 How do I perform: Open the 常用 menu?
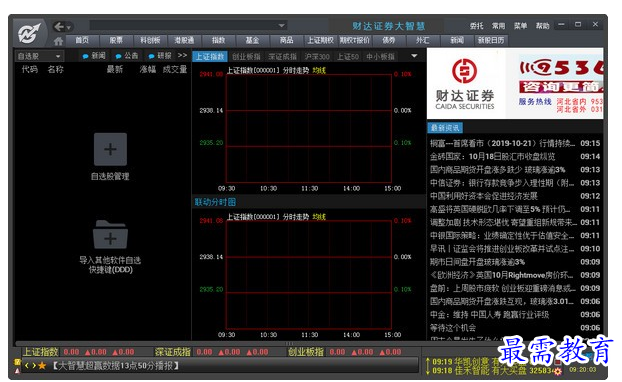point(499,26)
